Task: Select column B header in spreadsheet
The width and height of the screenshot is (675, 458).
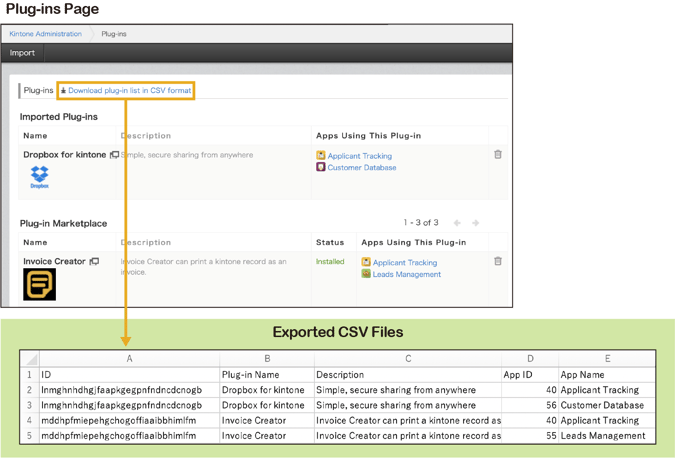Action: (x=267, y=359)
